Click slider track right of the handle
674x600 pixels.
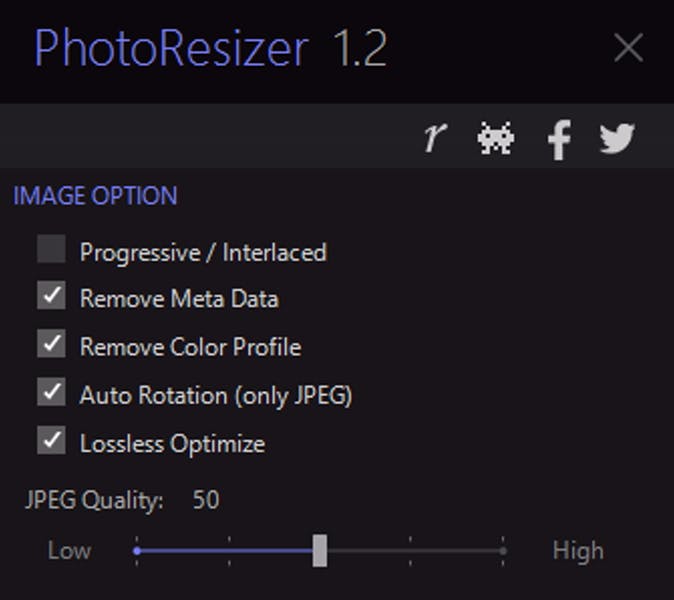click(x=420, y=550)
